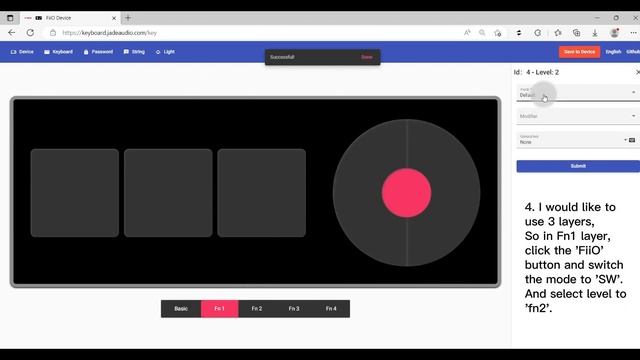
Task: Open the tab actions menu icon
Action: pos(10,18)
